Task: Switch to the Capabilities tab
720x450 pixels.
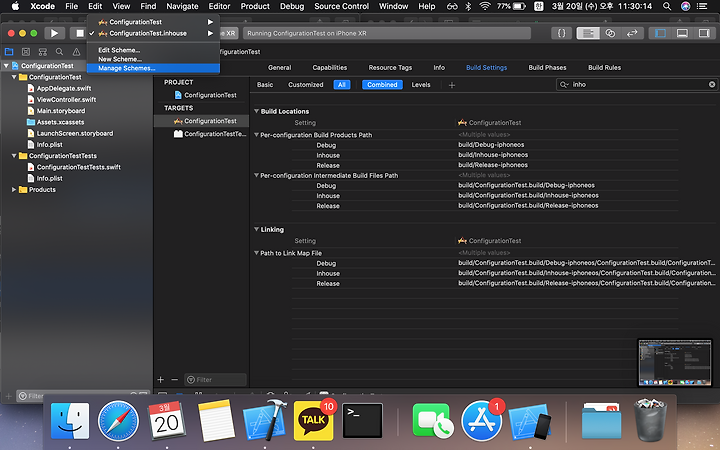Action: pyautogui.click(x=330, y=68)
